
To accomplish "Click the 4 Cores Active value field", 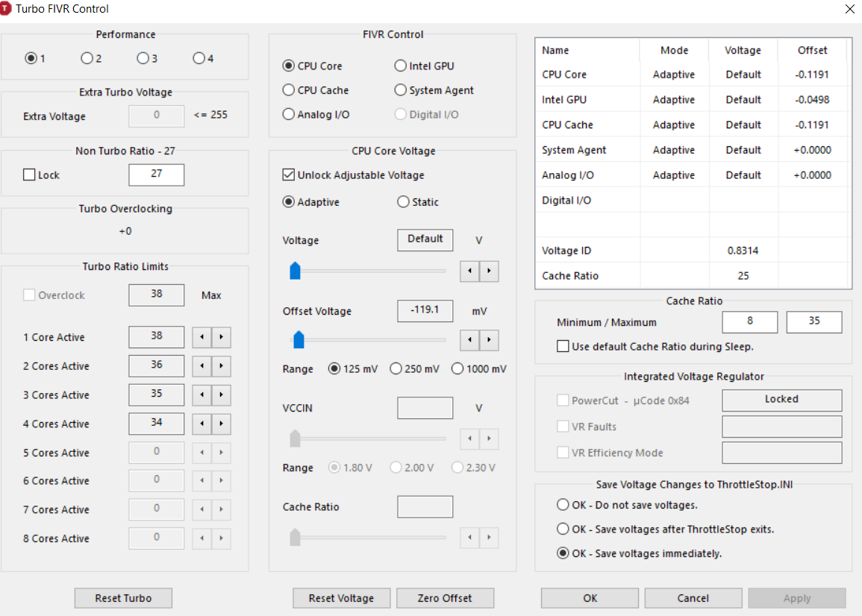I will 156,423.
